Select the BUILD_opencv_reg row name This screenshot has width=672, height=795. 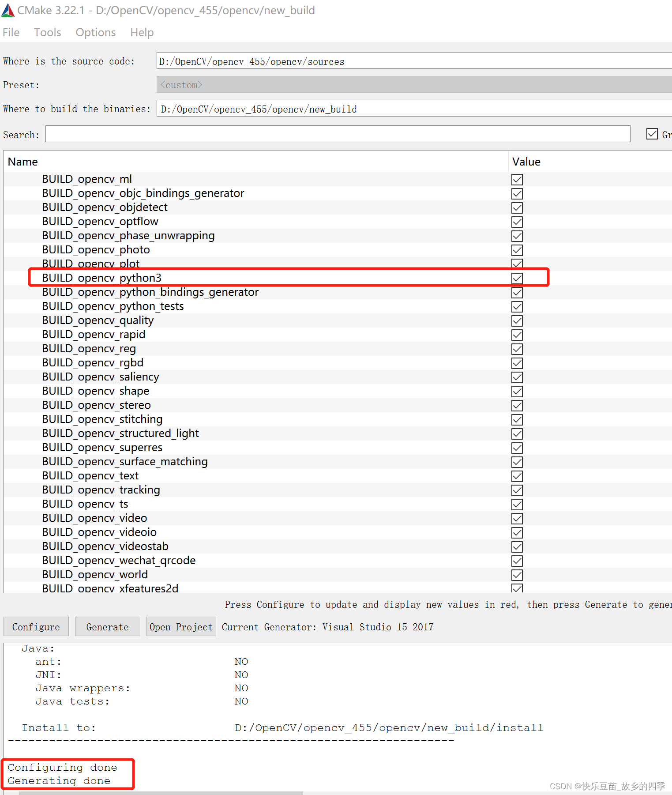89,349
